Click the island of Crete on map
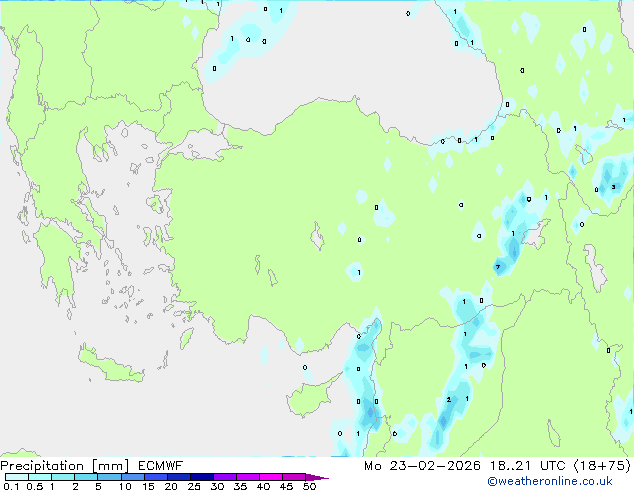Viewport: 634px width, 490px height. [111, 366]
